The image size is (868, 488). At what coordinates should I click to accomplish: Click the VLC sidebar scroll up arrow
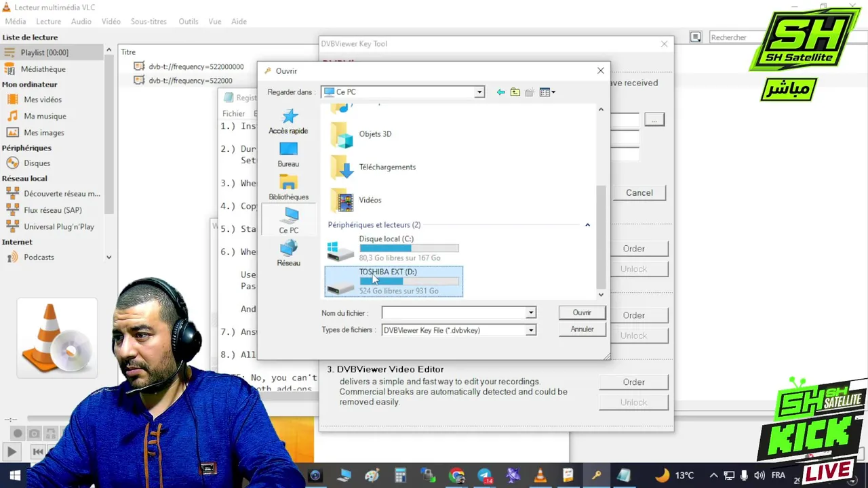click(x=108, y=50)
